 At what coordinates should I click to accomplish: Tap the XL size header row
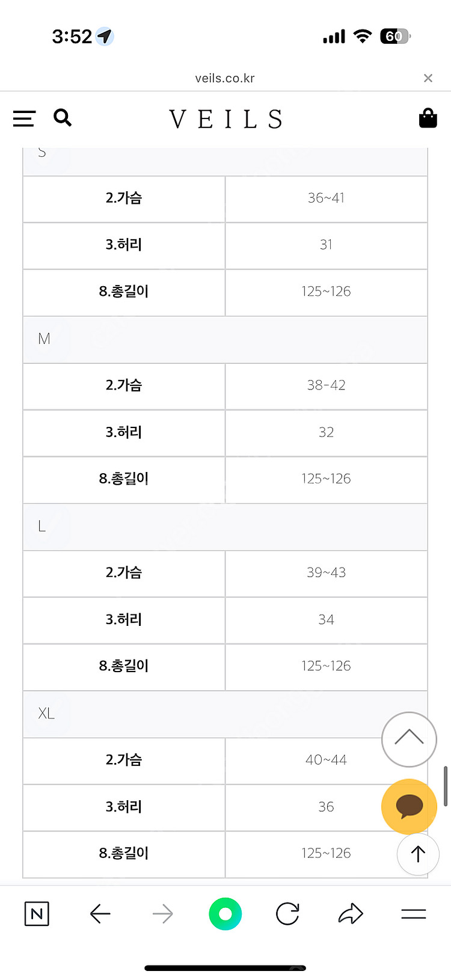(198, 714)
